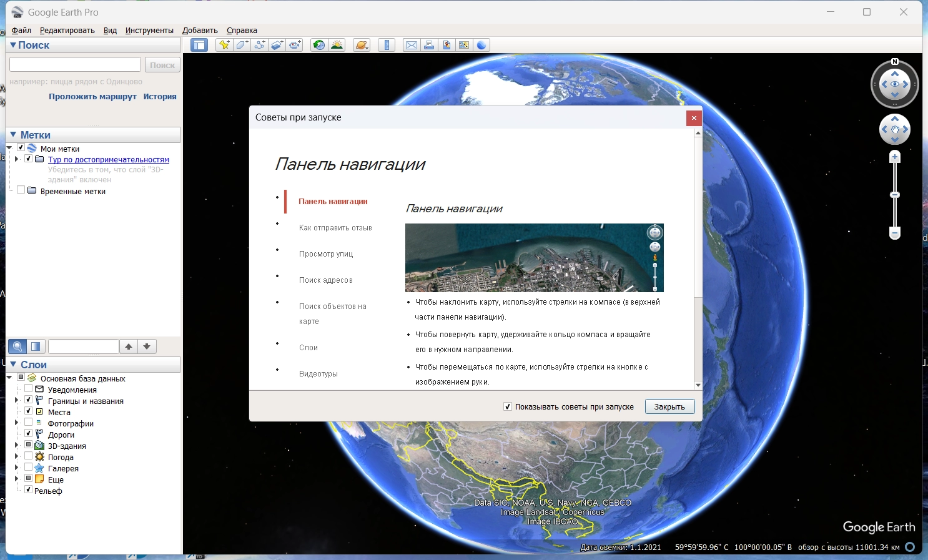
Task: Hide the sidebar using toolbar button
Action: (x=199, y=45)
